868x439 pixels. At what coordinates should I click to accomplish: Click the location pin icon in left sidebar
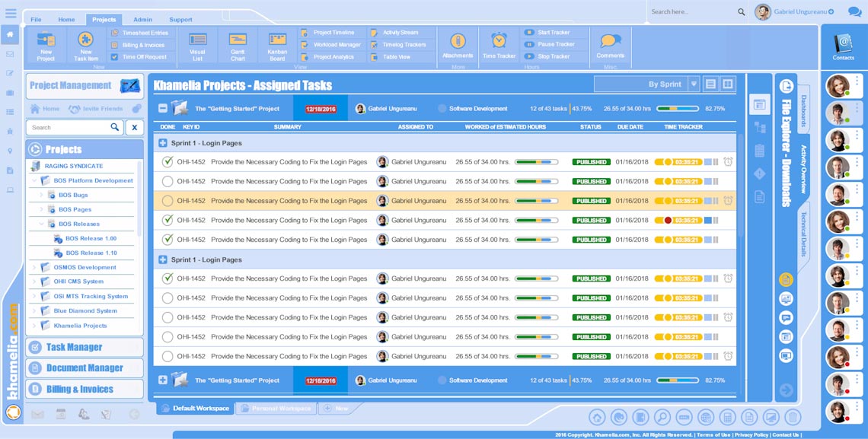10,151
